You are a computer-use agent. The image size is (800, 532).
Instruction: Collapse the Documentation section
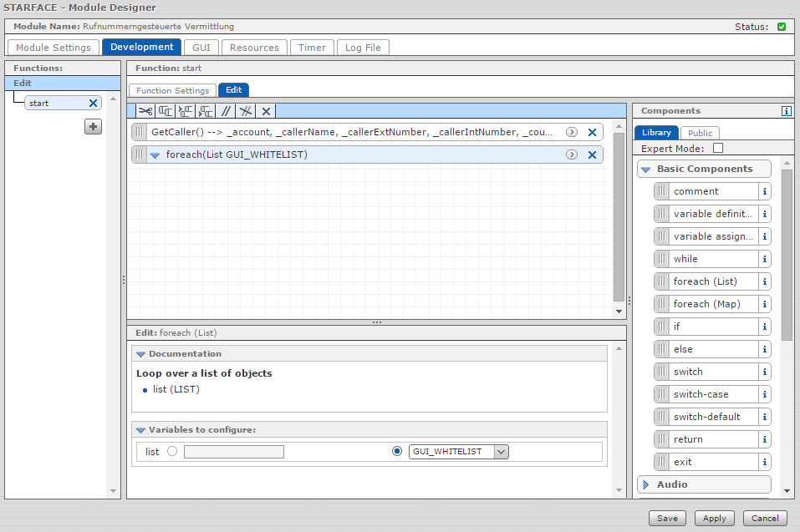point(140,353)
